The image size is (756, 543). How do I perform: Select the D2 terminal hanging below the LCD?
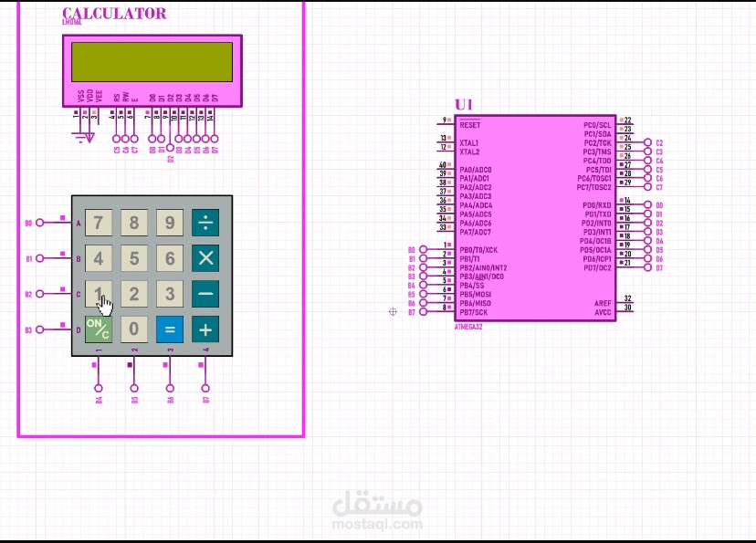click(x=170, y=148)
